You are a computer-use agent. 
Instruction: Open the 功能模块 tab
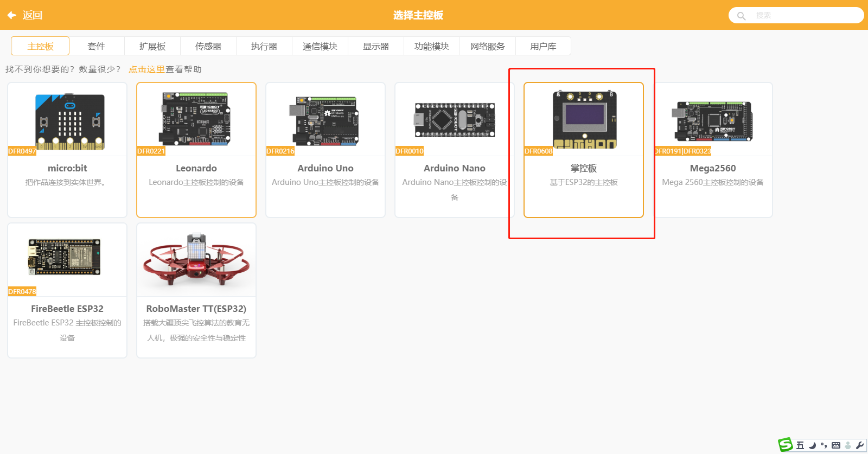pos(432,46)
